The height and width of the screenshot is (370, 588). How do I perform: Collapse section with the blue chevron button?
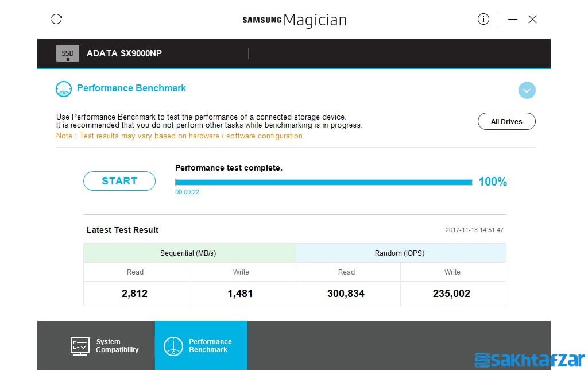527,90
